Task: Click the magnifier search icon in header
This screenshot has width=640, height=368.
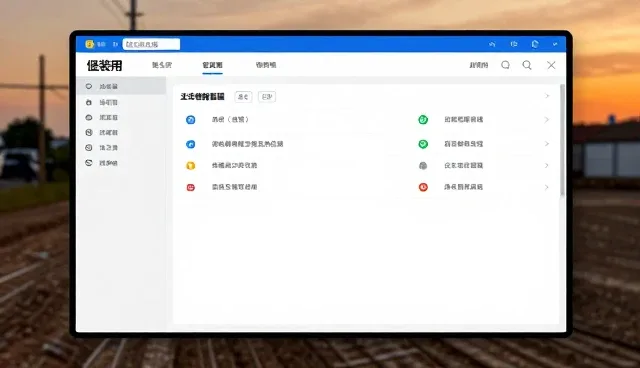Action: pos(527,65)
